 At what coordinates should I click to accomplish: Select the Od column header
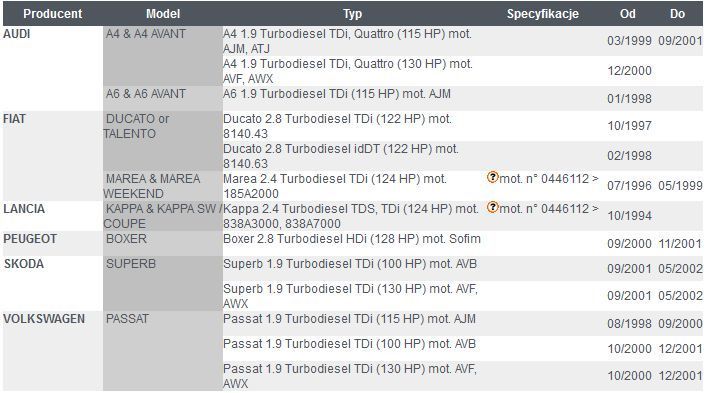point(628,14)
